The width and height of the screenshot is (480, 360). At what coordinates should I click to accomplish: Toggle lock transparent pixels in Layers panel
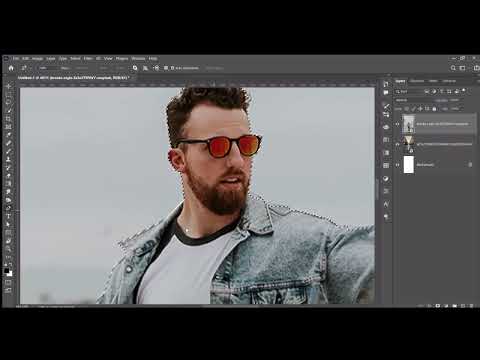click(407, 109)
